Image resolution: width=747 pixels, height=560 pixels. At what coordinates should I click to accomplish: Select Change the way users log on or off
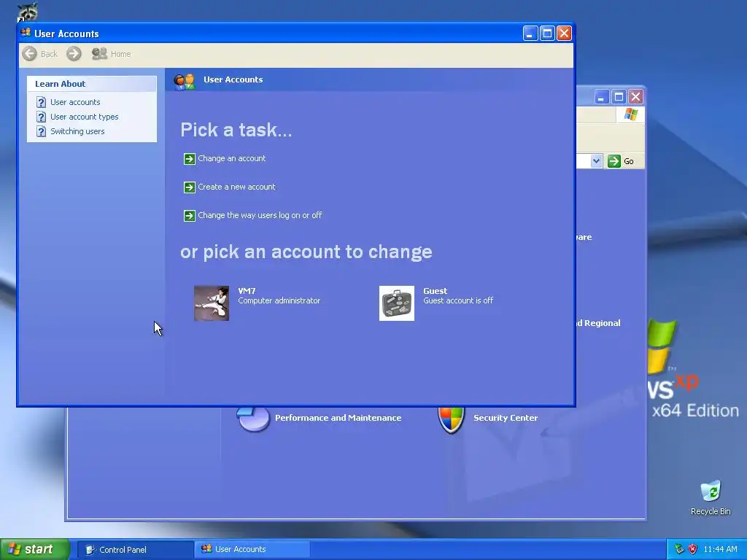(260, 216)
